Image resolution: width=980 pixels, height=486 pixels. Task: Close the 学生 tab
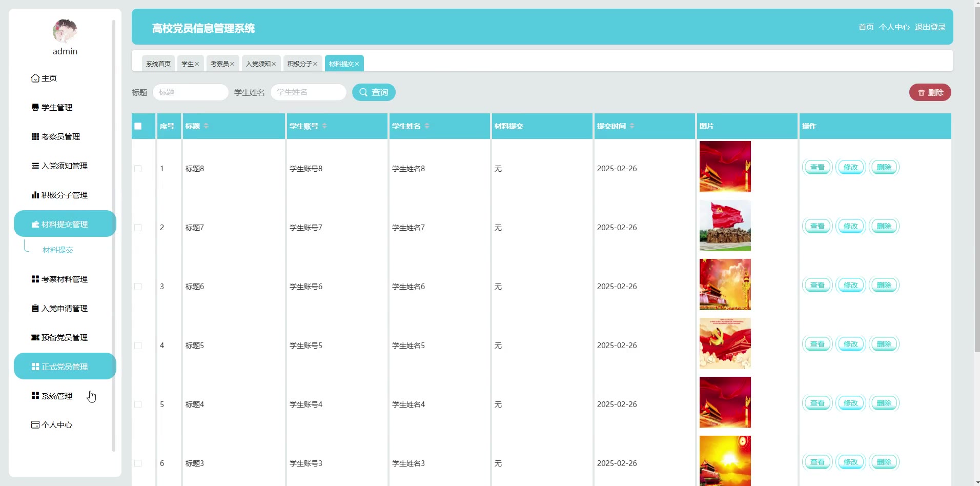pyautogui.click(x=197, y=64)
